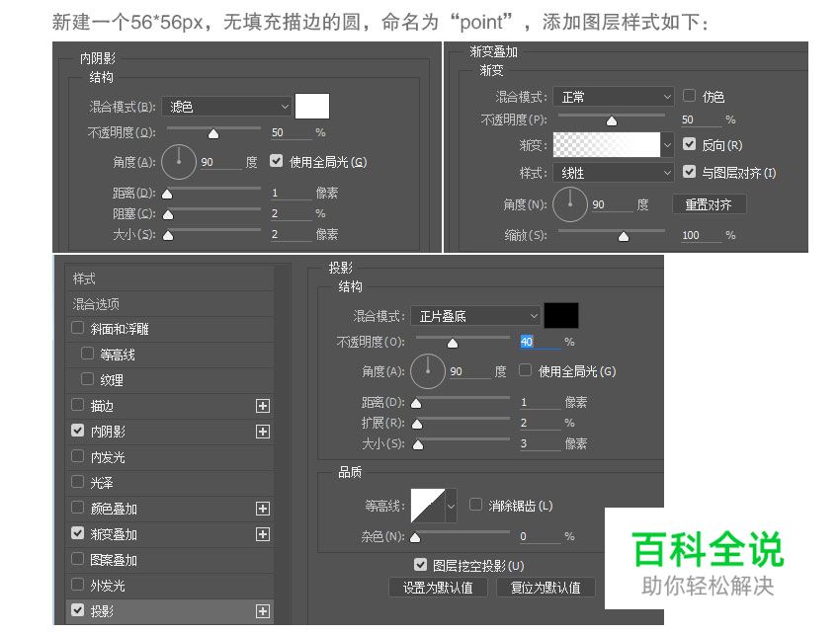Image resolution: width=840 pixels, height=634 pixels.
Task: Enable 仿色 in the 渐变叠加 panel
Action: [x=689, y=95]
